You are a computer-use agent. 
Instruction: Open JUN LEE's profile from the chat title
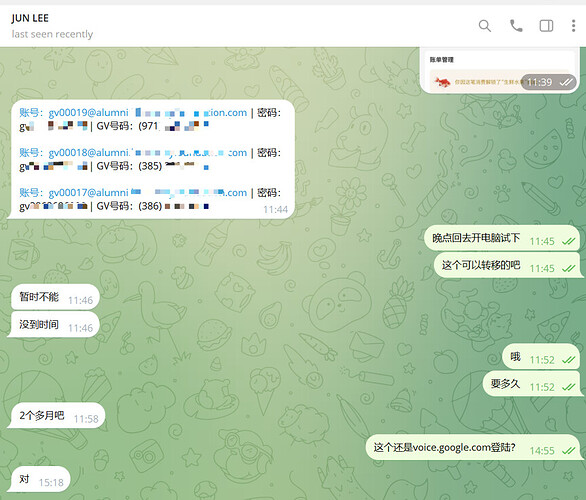coord(30,18)
